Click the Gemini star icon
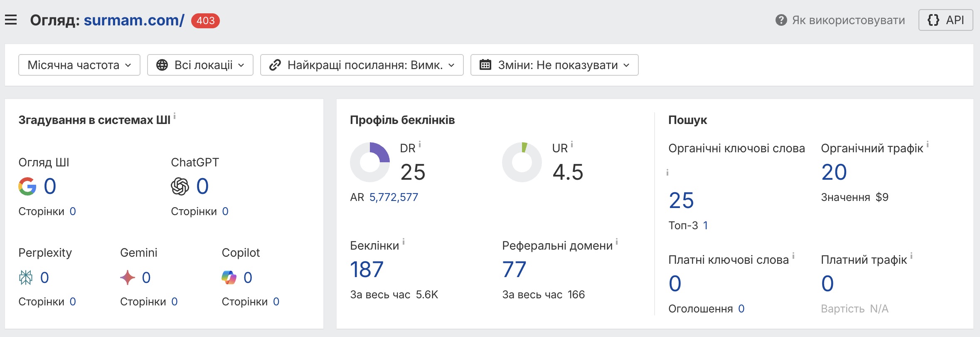 [128, 278]
